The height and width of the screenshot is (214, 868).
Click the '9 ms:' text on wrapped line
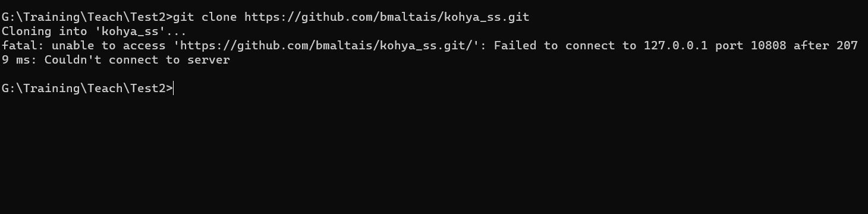click(20, 59)
